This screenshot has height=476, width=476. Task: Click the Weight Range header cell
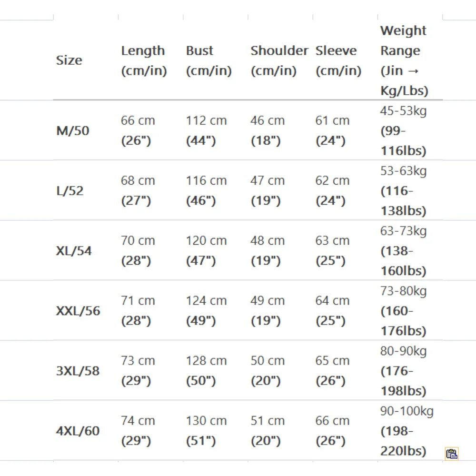[x=404, y=60]
